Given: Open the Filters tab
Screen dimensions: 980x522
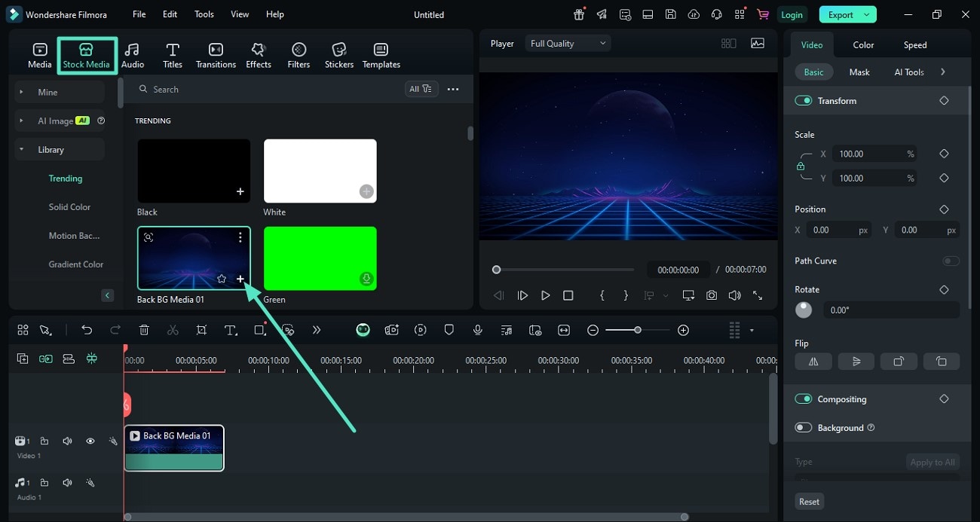Looking at the screenshot, I should 299,56.
